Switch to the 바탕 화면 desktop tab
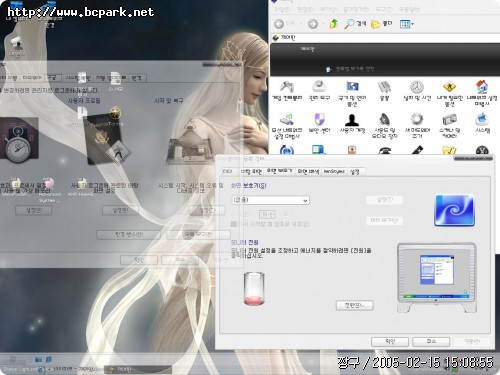The height and width of the screenshot is (375, 500). pos(251,171)
